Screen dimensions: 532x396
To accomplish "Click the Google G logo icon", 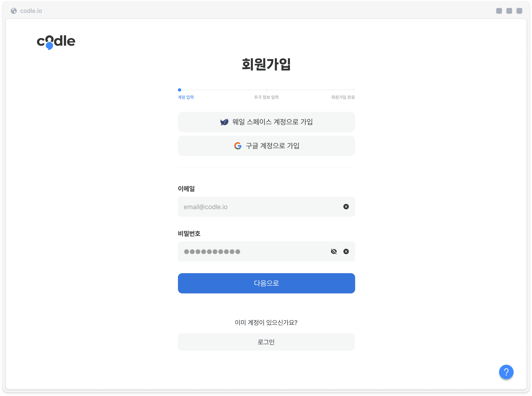I will [238, 146].
